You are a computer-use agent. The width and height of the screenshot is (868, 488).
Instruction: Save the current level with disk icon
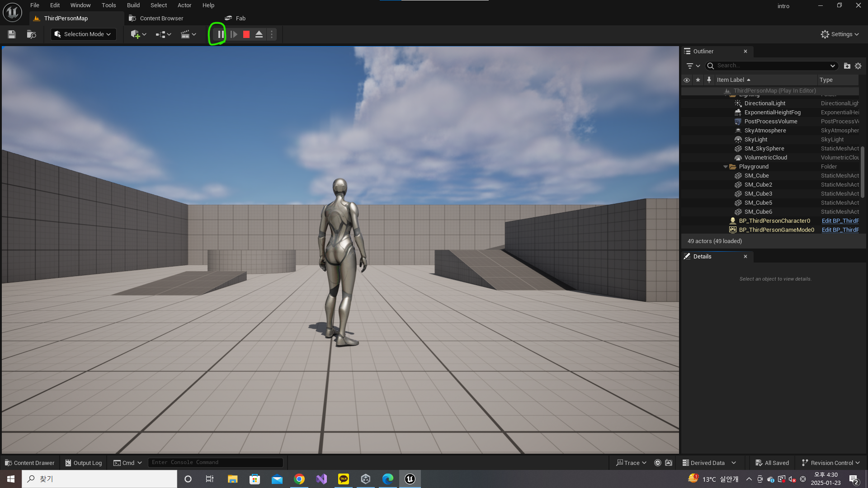(x=12, y=34)
